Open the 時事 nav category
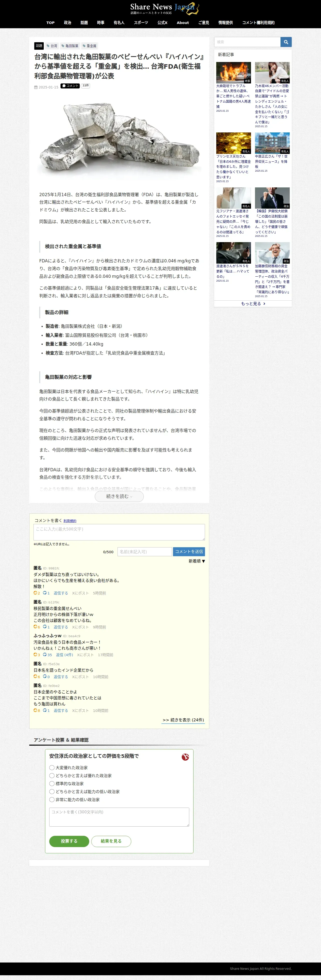 (100, 23)
